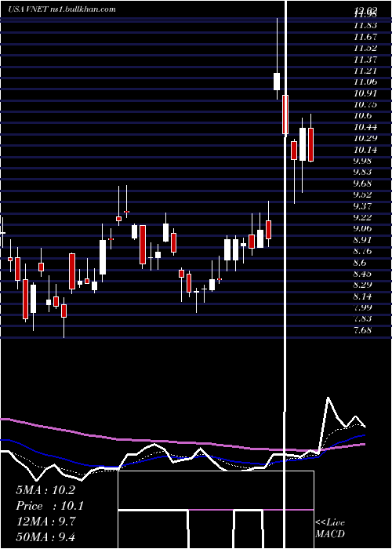Click the 7.68 price axis label

(x=362, y=330)
